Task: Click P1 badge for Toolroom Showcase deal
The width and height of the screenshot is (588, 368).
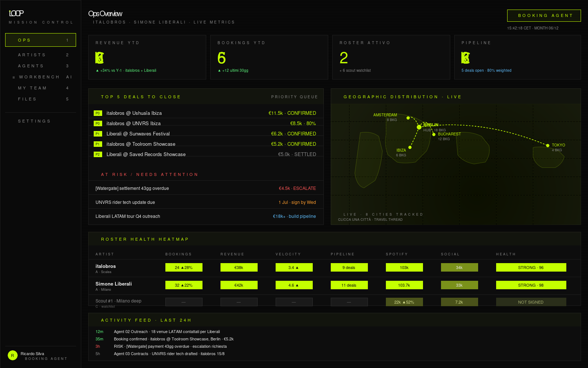Action: 98,144
